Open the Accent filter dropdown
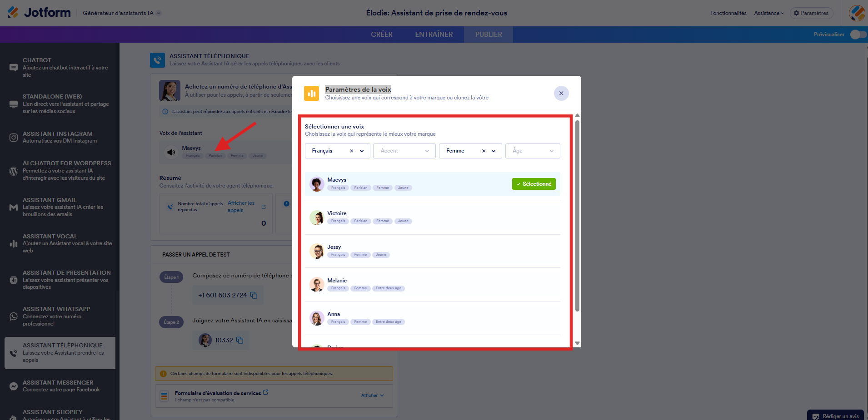The width and height of the screenshot is (868, 420). pos(404,151)
